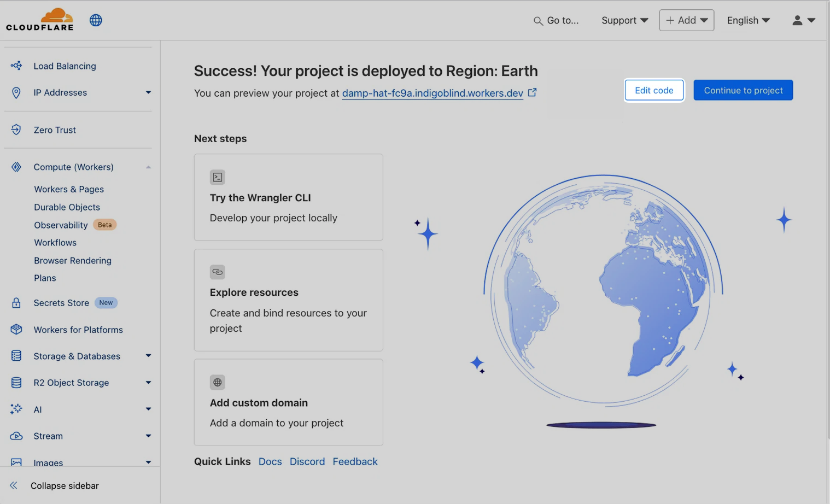Screen dimensions: 830x504
Task: Click the Cloudflare logo
Action: coord(39,20)
